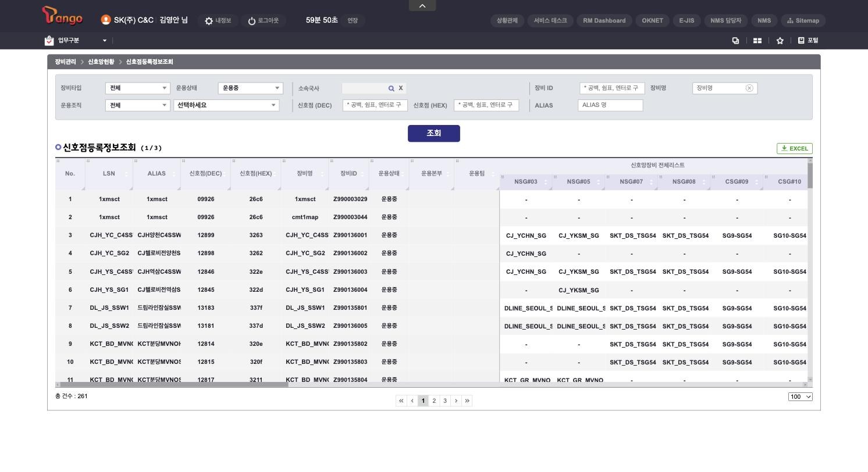This screenshot has width=868, height=472.
Task: Sort the table by LSN column
Action: (x=126, y=174)
